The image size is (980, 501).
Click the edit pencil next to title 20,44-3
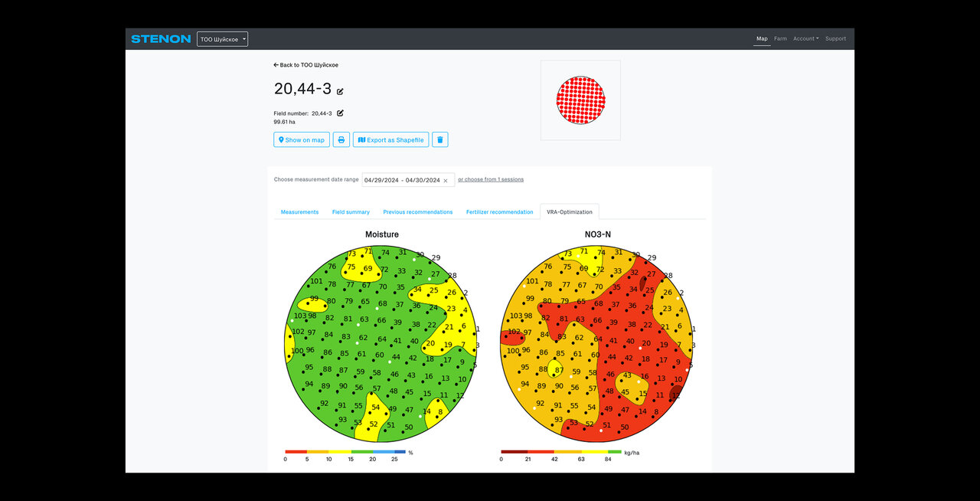coord(340,91)
